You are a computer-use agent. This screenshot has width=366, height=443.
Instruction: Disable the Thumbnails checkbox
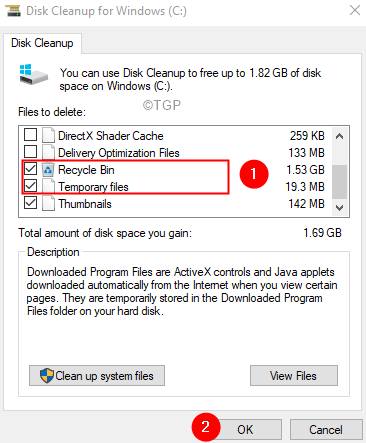30,203
